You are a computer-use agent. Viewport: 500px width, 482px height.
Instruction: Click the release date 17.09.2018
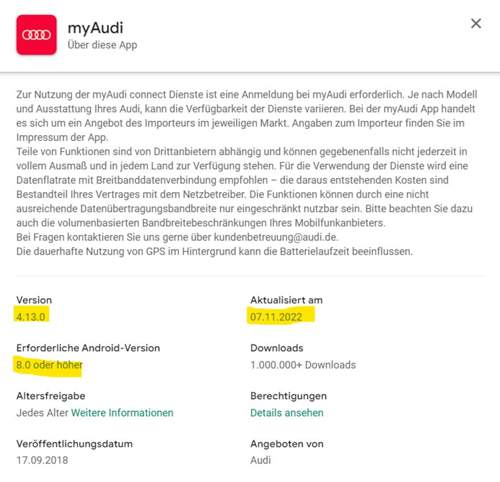(42, 460)
